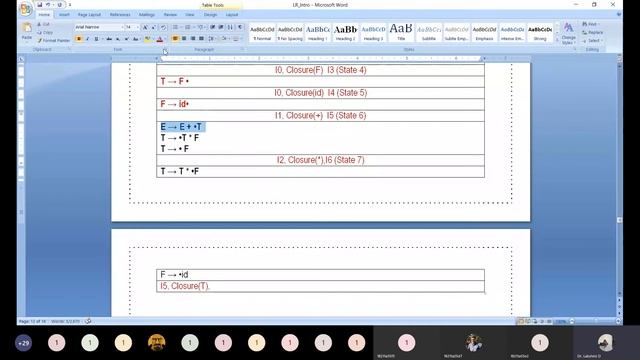The width and height of the screenshot is (640, 360).
Task: Click the Copy command
Action: coord(45,33)
